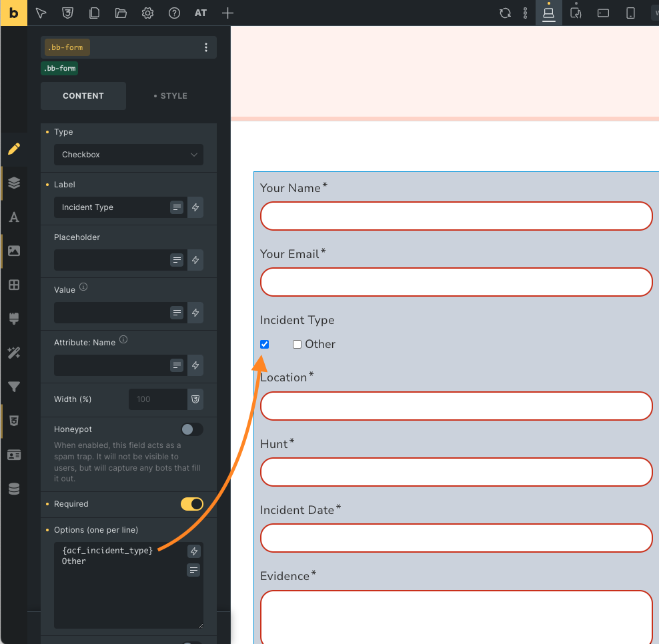Image resolution: width=659 pixels, height=644 pixels.
Task: Open the CSS shield icon in top toolbar
Action: (x=67, y=13)
